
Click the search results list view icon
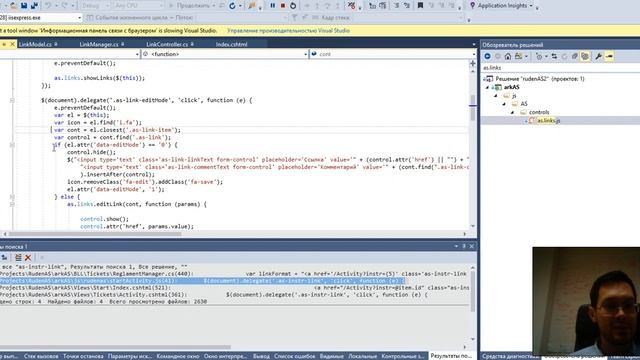(x=18, y=258)
